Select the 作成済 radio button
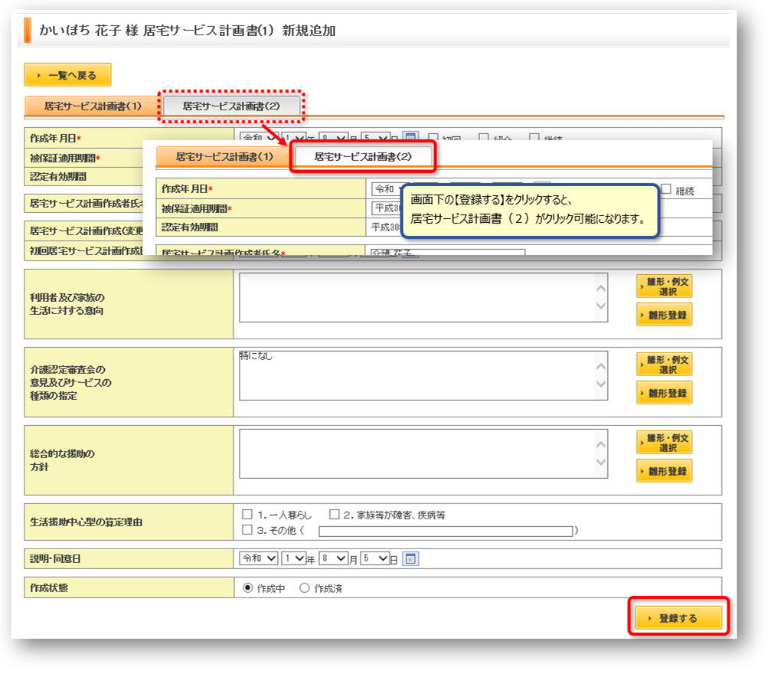This screenshot has width=784, height=674. (305, 588)
